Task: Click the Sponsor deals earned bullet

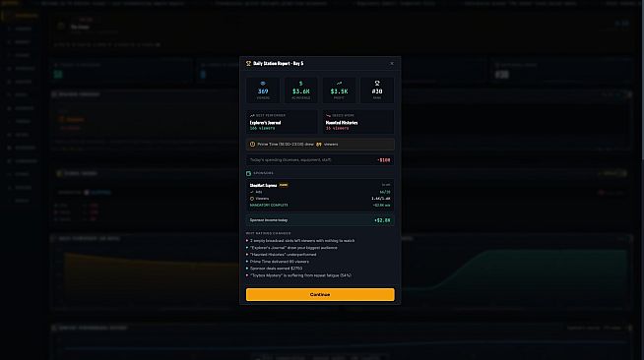Action: coord(276,269)
